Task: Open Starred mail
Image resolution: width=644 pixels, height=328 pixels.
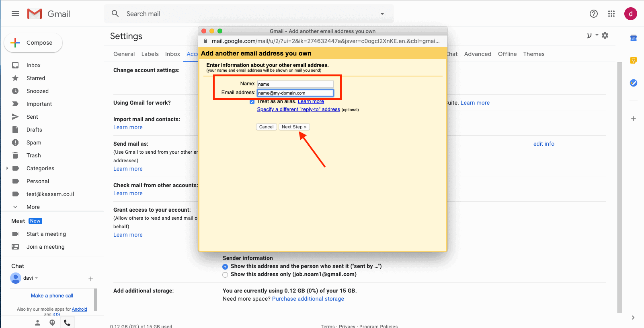Action: pos(36,78)
